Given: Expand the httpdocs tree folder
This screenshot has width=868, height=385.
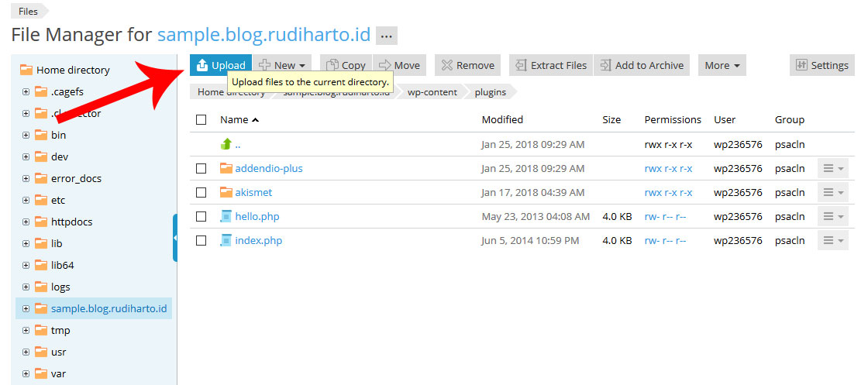Looking at the screenshot, I should [x=26, y=222].
